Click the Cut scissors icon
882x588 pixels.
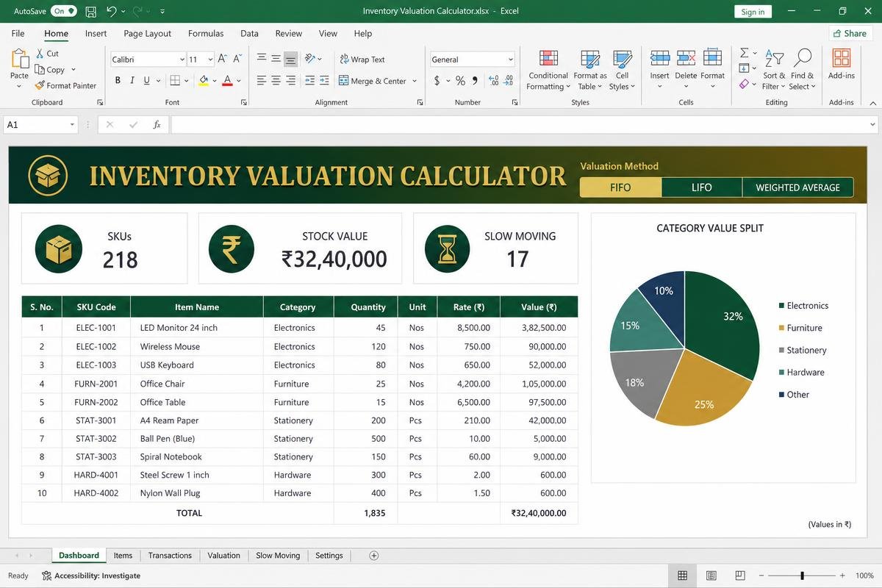pyautogui.click(x=40, y=54)
